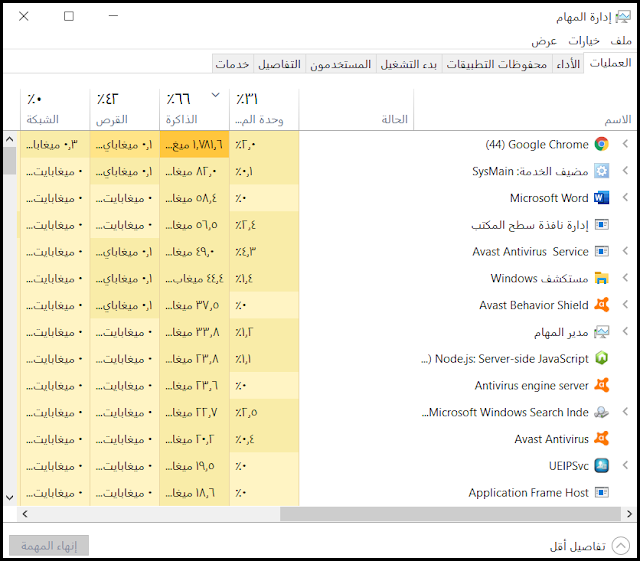Expand the Google Chrome process group

(625, 144)
